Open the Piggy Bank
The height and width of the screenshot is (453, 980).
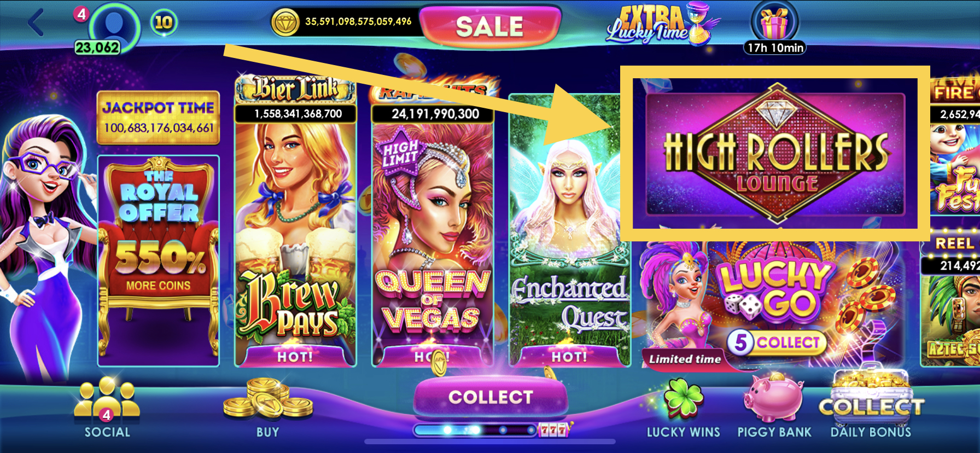pyautogui.click(x=773, y=398)
